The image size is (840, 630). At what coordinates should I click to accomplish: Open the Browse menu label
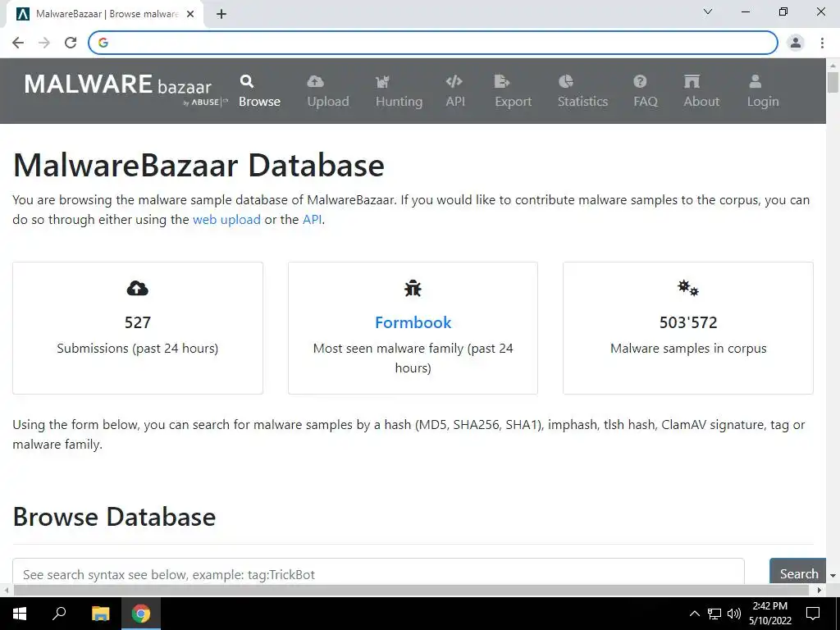coord(260,101)
